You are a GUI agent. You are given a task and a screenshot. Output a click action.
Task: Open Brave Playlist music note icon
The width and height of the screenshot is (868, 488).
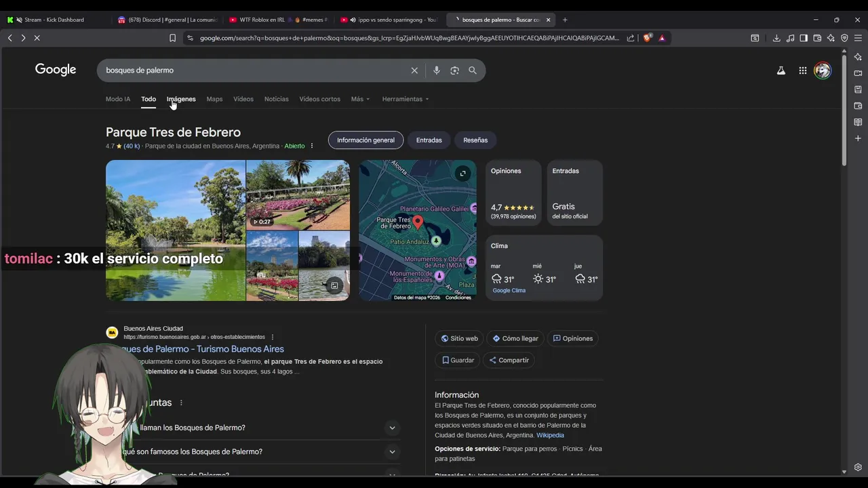[790, 38]
